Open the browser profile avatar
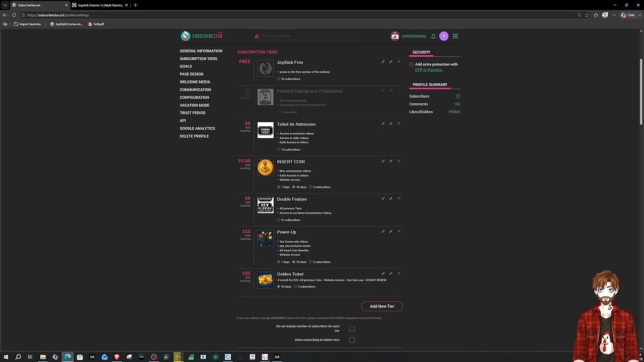 click(x=605, y=15)
